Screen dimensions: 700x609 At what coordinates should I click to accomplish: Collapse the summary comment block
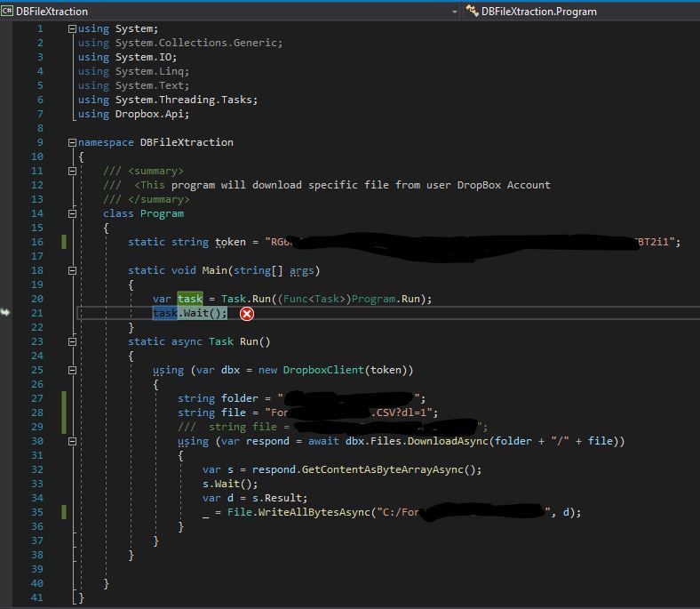point(72,171)
